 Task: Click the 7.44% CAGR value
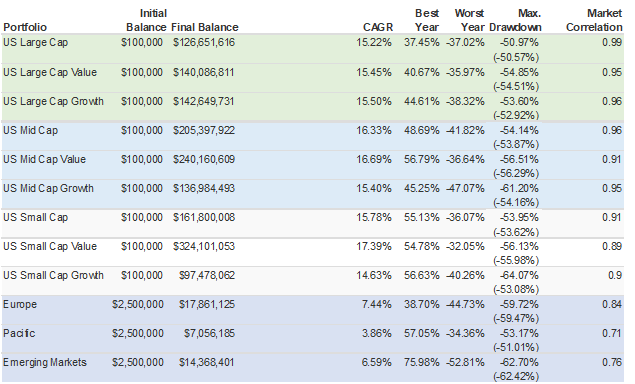click(x=377, y=304)
